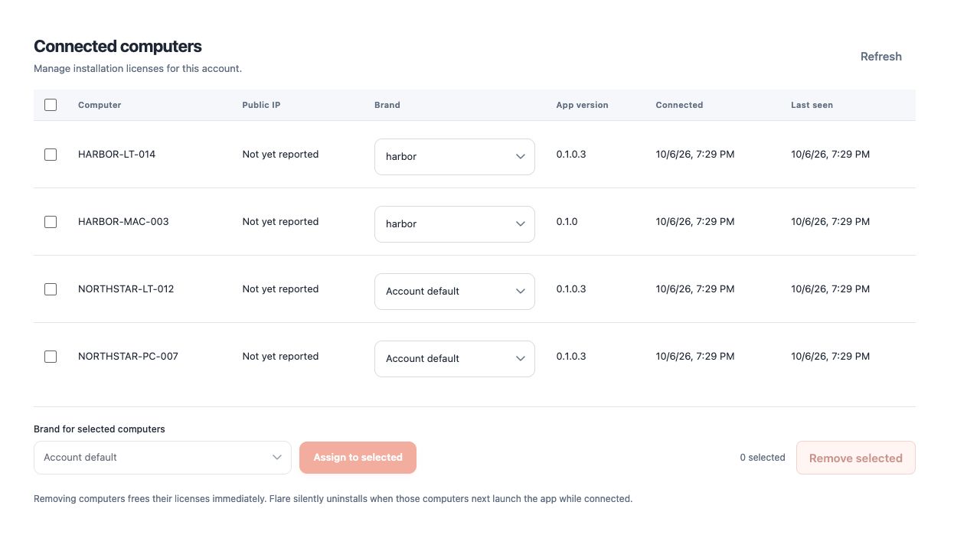Click Last seen time for NORTHSTAR-PC-007
The width and height of the screenshot is (980, 551).
click(x=830, y=357)
